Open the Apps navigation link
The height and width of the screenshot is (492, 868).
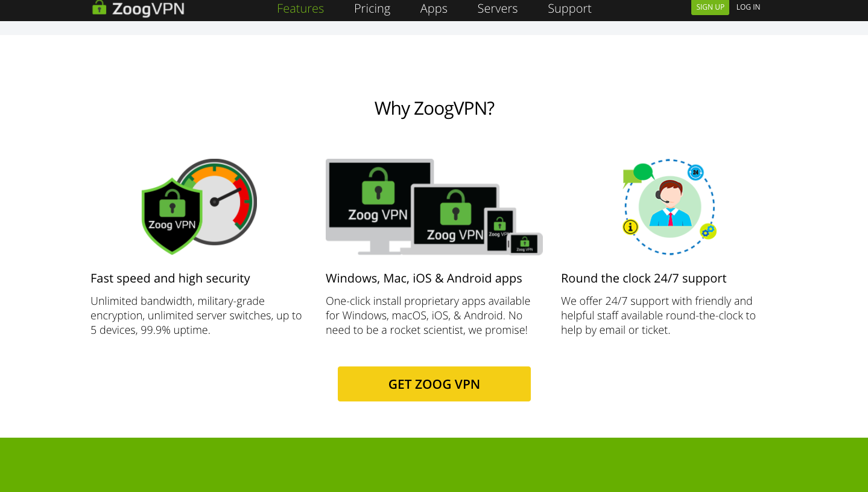coord(434,8)
